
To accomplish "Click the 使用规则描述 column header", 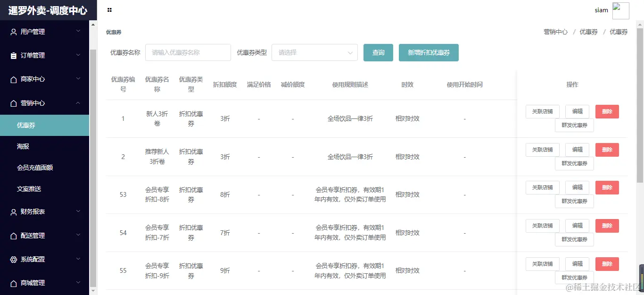I will pos(350,84).
